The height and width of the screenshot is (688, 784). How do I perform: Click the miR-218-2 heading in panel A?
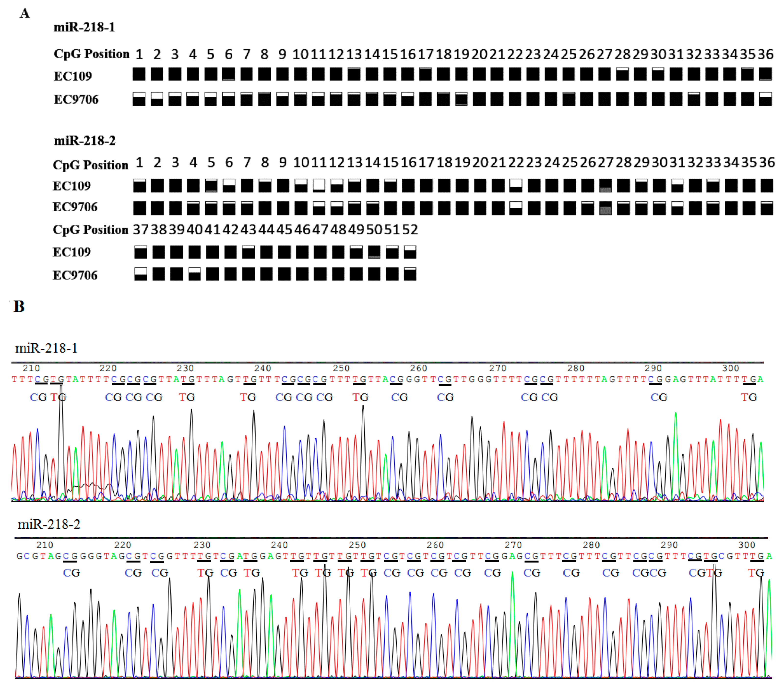click(84, 141)
